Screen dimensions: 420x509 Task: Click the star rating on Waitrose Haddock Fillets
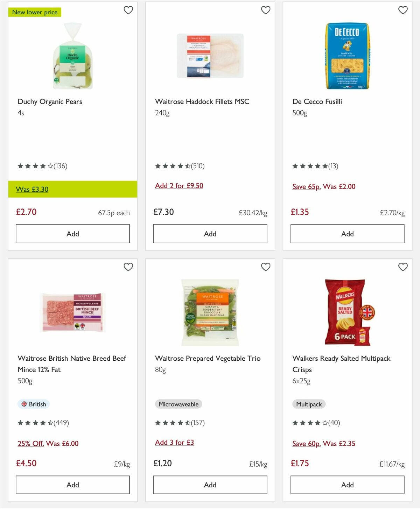172,166
